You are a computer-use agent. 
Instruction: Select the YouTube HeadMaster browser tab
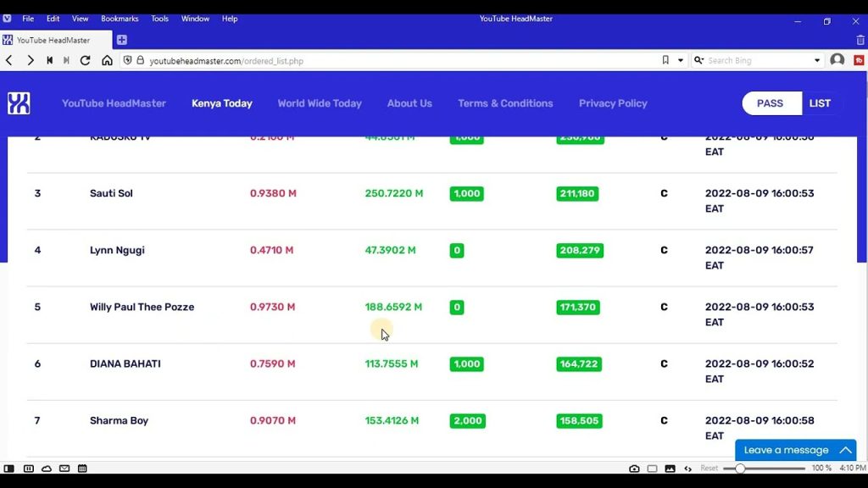coord(56,40)
